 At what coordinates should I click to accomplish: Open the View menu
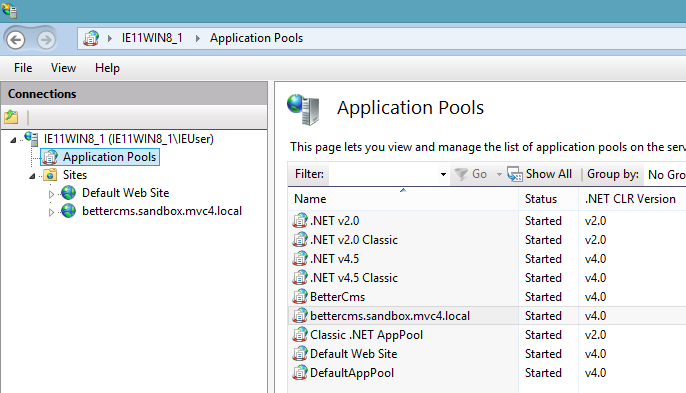[63, 68]
